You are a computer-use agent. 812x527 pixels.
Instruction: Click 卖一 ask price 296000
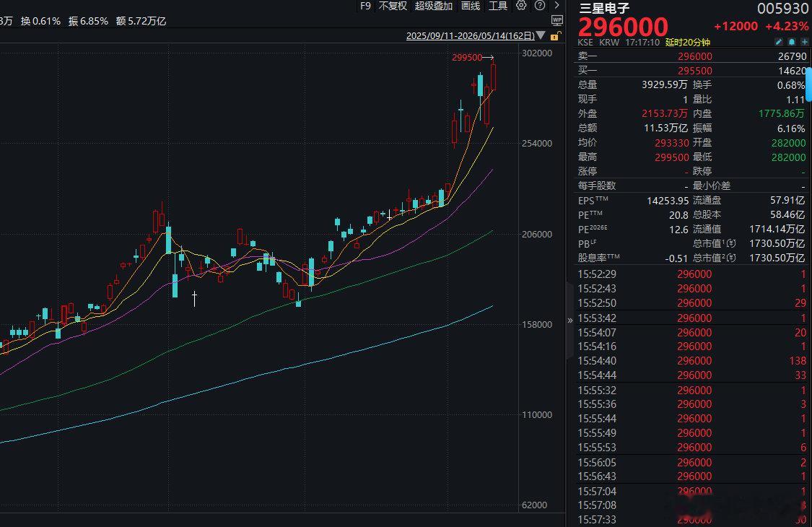coord(695,56)
